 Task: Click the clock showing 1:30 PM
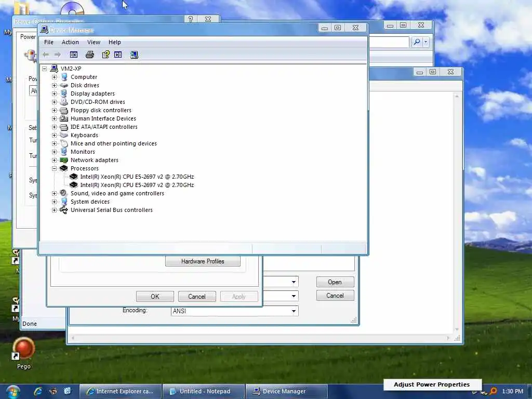512,391
